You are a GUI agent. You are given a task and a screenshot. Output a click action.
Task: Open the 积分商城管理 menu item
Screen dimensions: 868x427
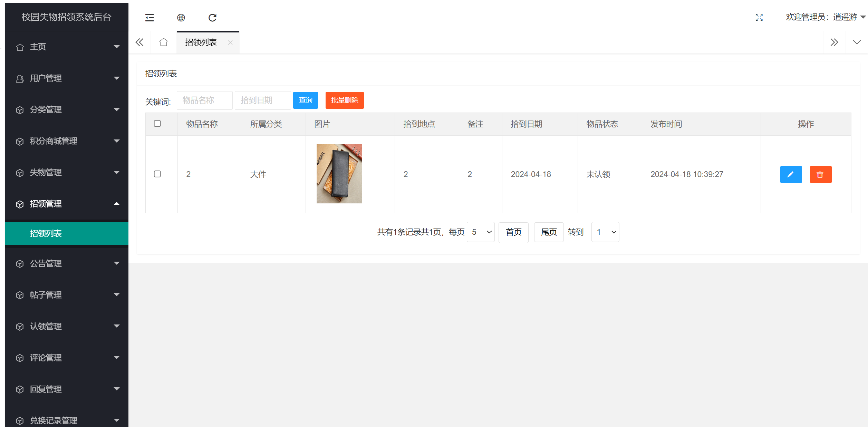[54, 141]
